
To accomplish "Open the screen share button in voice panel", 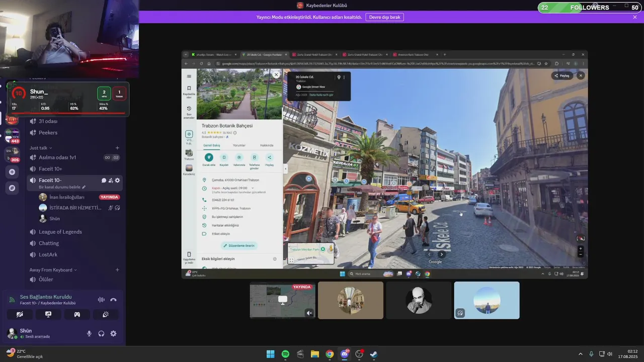I will pos(48,314).
